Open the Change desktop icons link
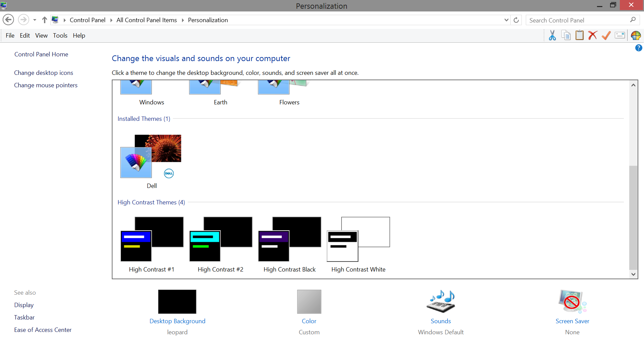 pyautogui.click(x=44, y=72)
